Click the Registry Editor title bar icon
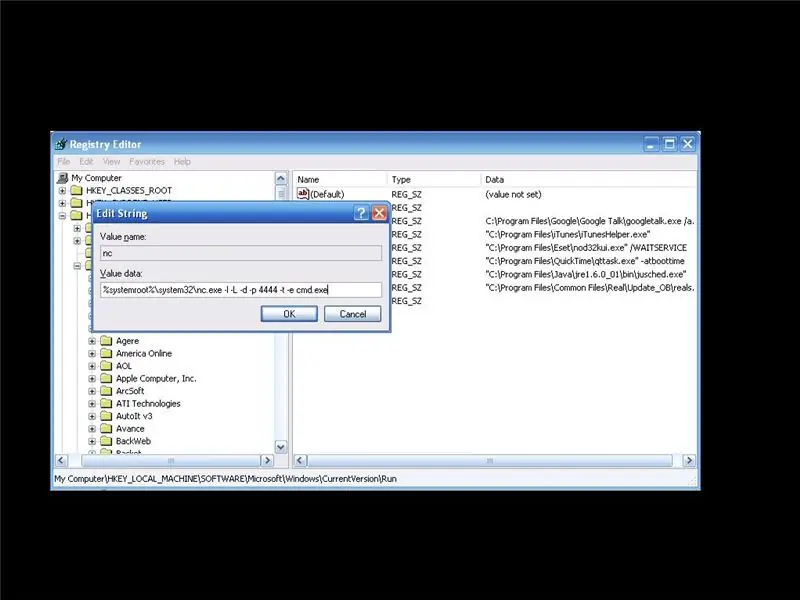The image size is (800, 600). tap(61, 144)
